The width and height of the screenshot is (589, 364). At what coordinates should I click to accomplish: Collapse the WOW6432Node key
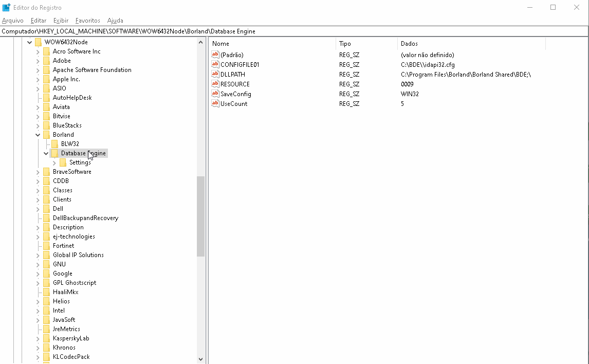30,42
